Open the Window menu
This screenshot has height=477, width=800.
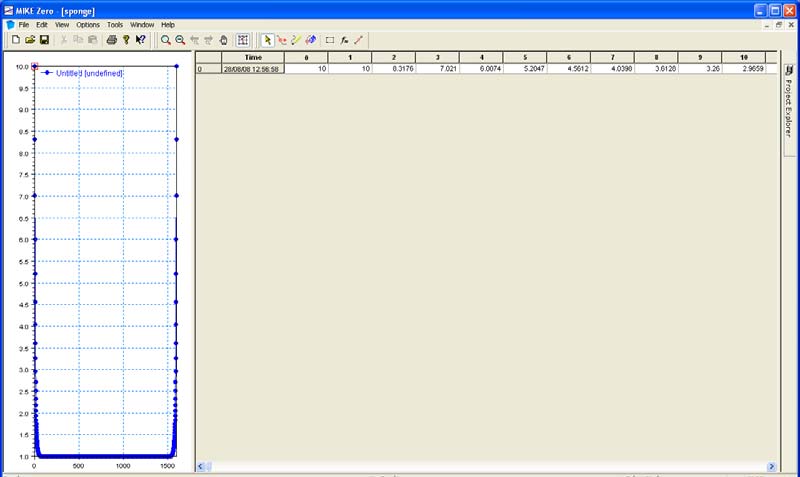tap(142, 24)
